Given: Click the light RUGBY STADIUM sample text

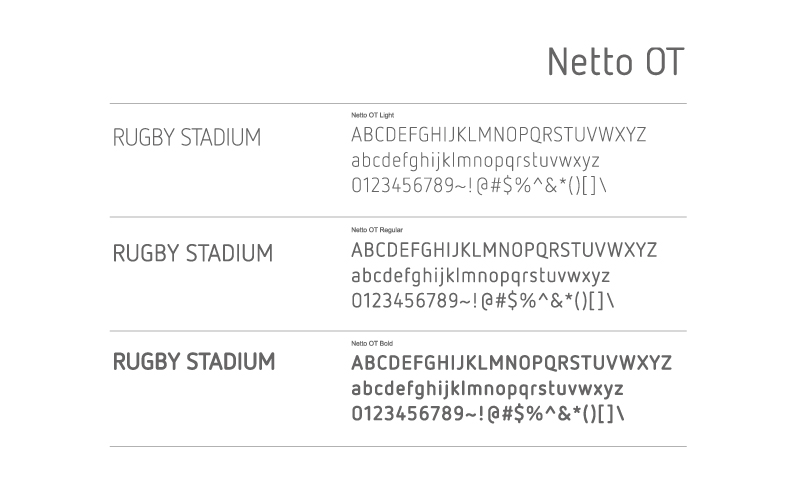Looking at the screenshot, I should pyautogui.click(x=187, y=138).
